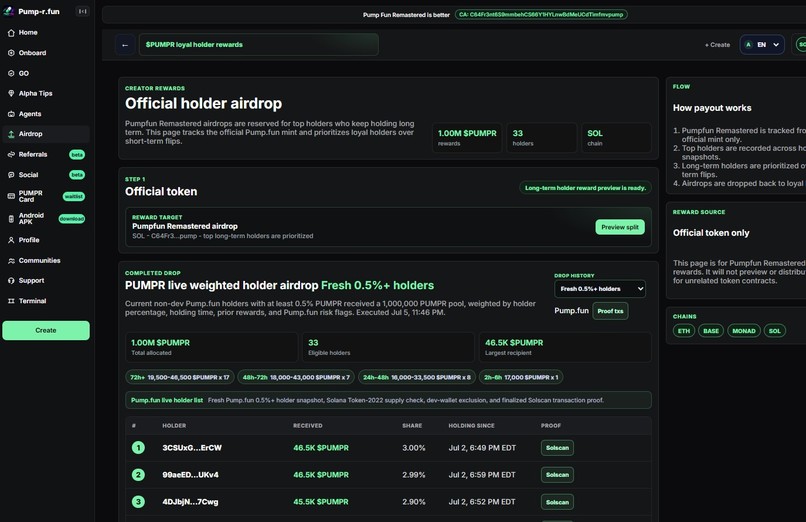Open the Onboard menu item
Viewport: 806px width, 522px height.
(x=46, y=53)
